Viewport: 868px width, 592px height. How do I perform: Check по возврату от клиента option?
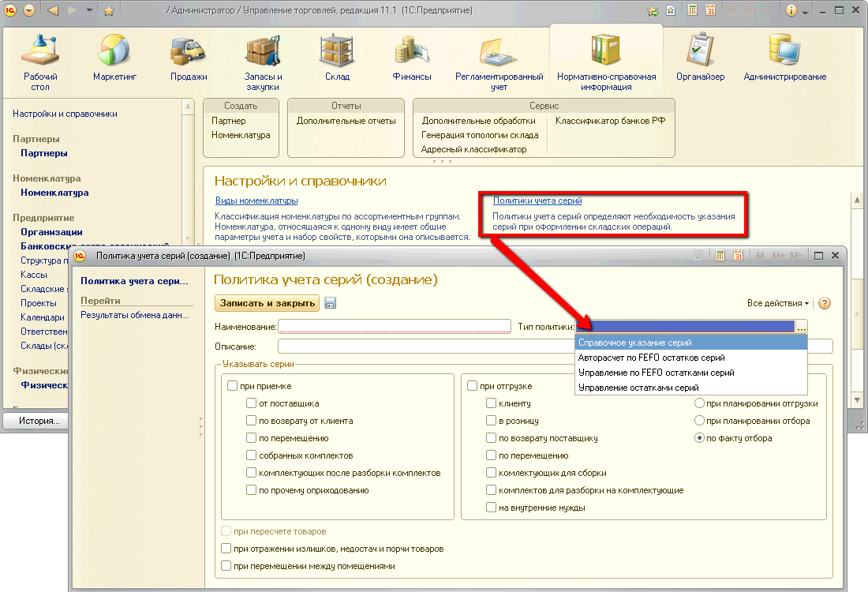coord(251,421)
